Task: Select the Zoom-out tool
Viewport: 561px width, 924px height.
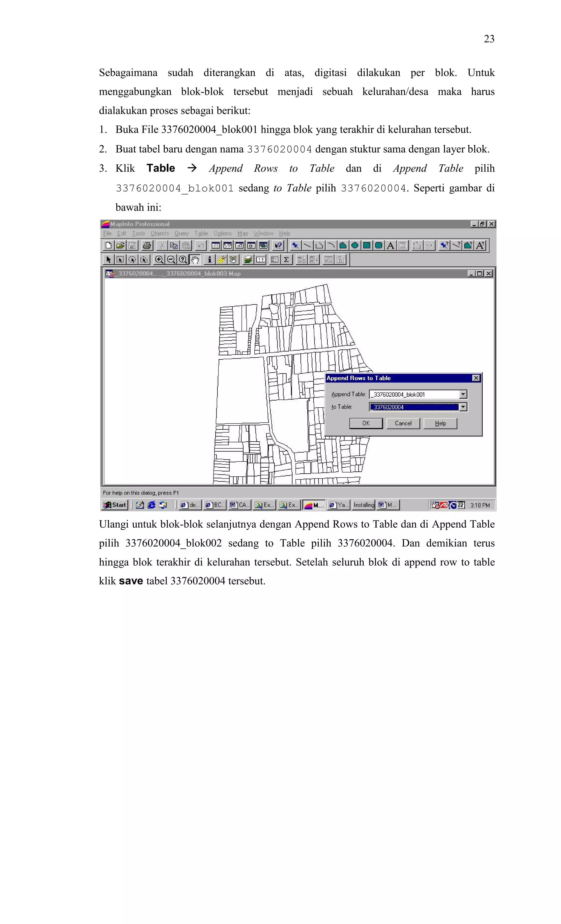Action: [x=171, y=259]
